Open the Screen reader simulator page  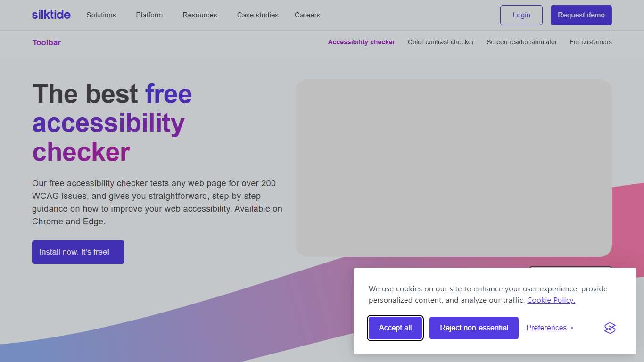click(x=521, y=42)
